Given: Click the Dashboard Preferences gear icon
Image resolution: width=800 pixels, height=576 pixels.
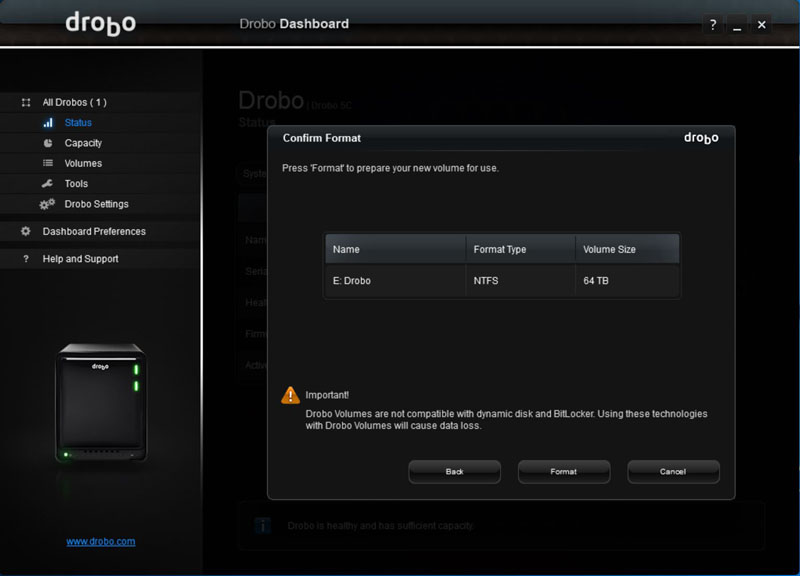Looking at the screenshot, I should tap(26, 231).
